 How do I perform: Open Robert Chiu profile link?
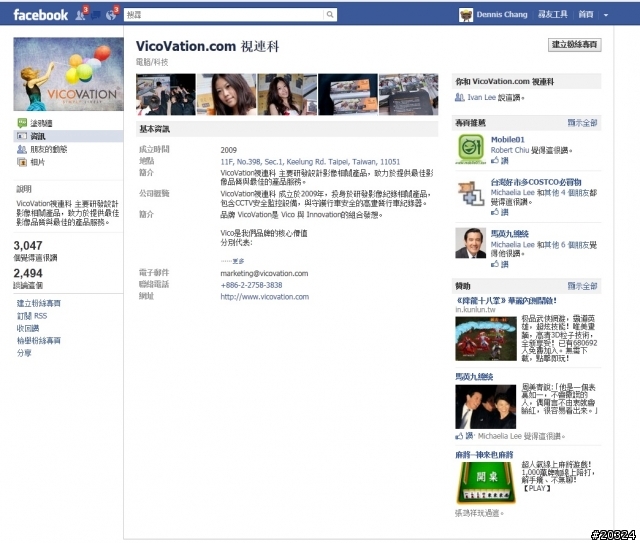(x=510, y=150)
